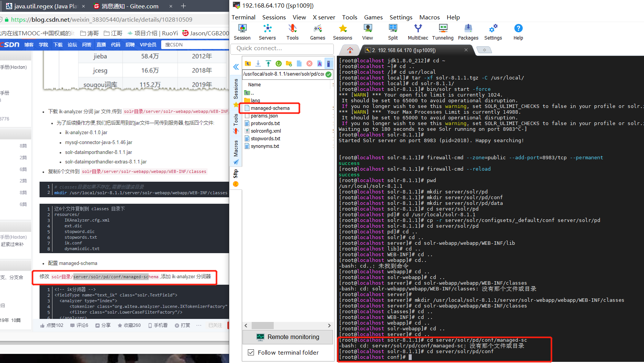Open the lang folder in file list

(255, 101)
